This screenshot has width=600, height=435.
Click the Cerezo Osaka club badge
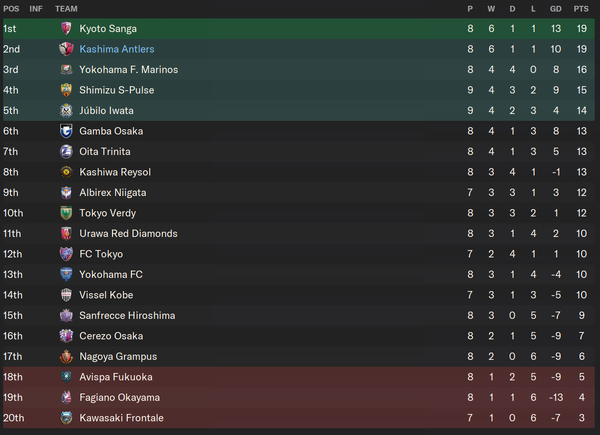click(x=66, y=336)
